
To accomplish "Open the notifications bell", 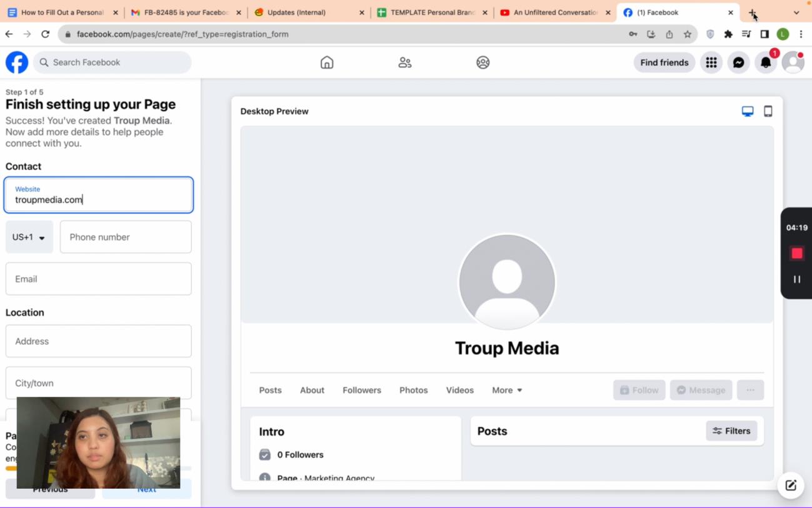I will click(x=766, y=62).
